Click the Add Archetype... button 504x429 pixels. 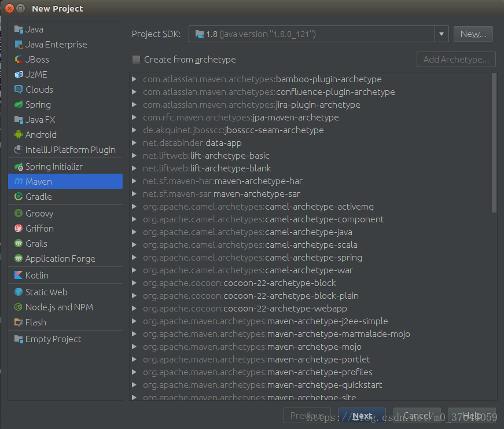456,60
